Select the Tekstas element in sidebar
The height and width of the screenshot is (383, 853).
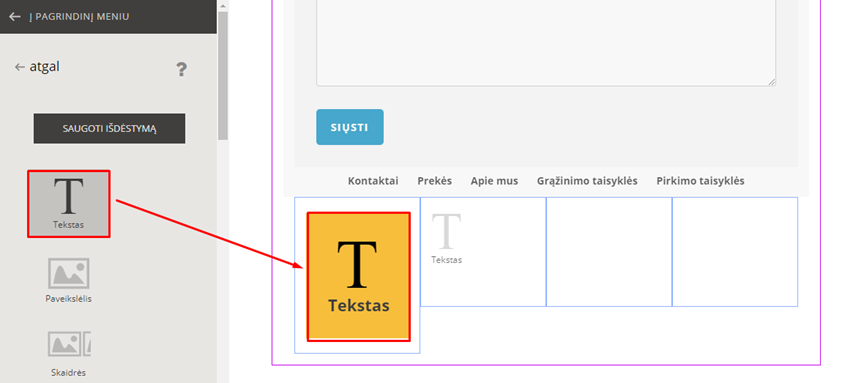point(69,203)
